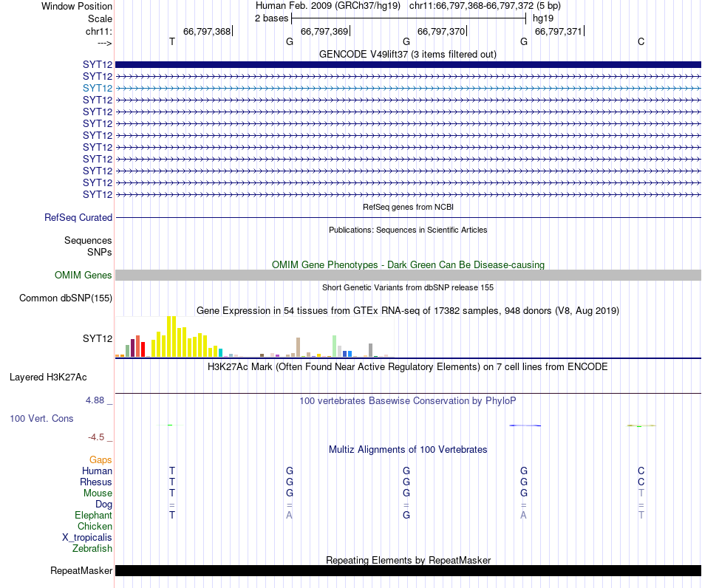Click the 'Window Position' label

77,6
